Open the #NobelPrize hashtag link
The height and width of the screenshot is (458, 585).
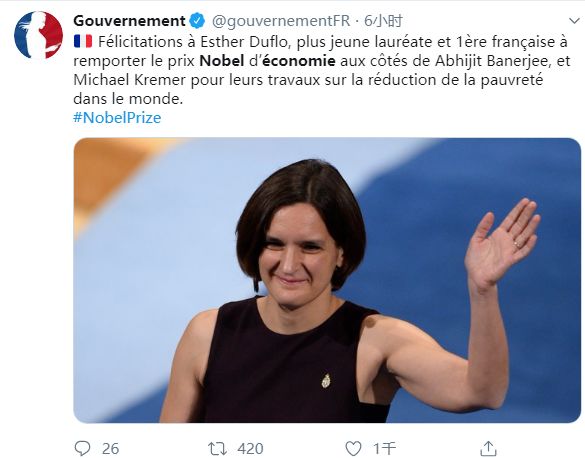(117, 117)
